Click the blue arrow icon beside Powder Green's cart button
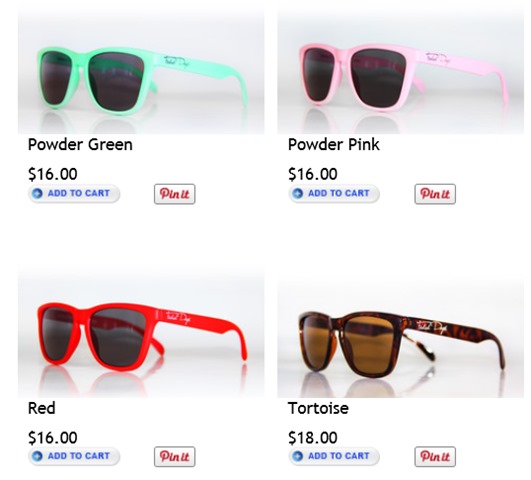 point(37,193)
